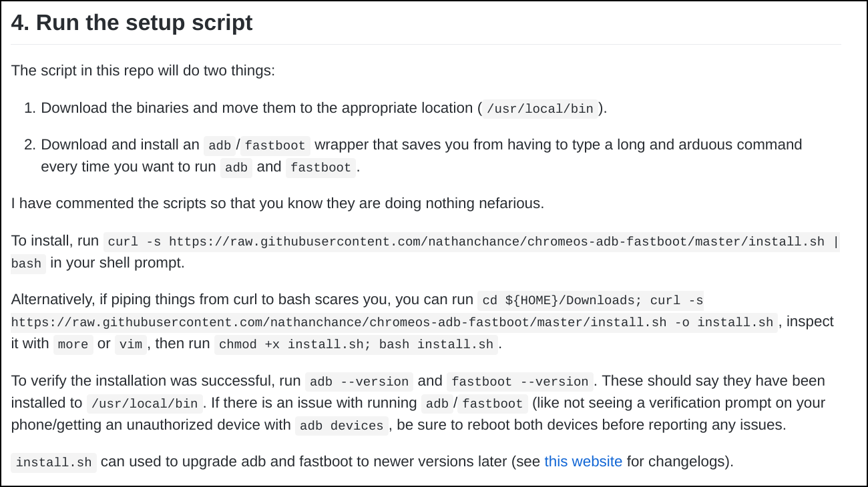Open the 'this website' changelogs link
The height and width of the screenshot is (487, 868).
(583, 461)
